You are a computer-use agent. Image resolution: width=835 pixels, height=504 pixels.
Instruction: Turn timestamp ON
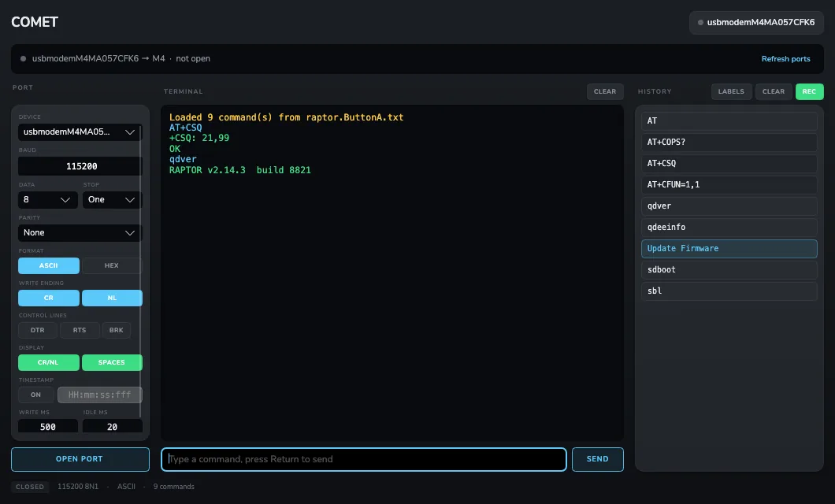tap(35, 395)
